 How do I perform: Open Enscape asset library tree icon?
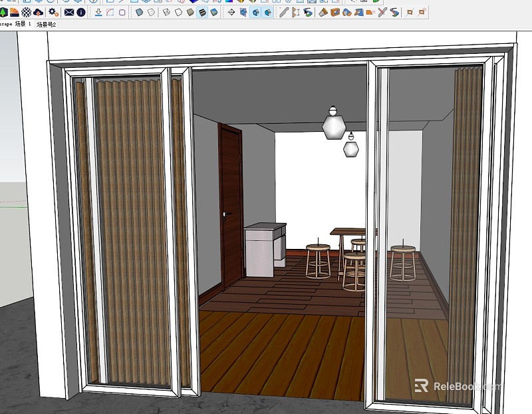coord(3,13)
